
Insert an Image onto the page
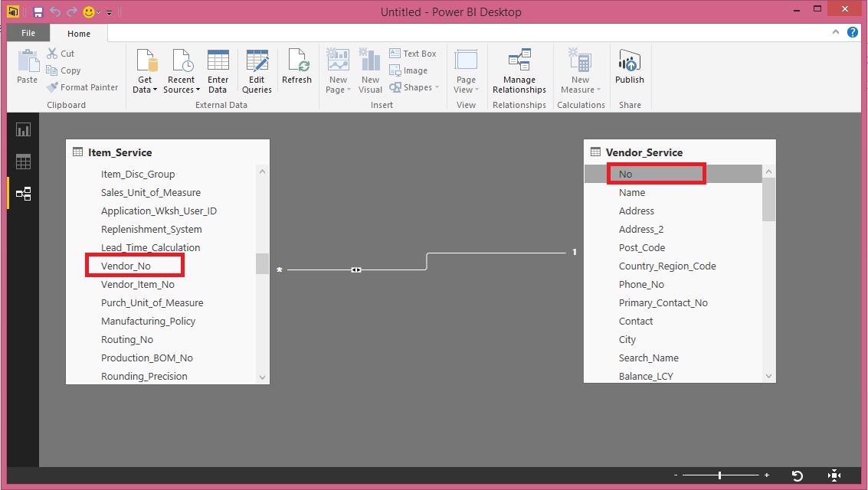pos(410,70)
